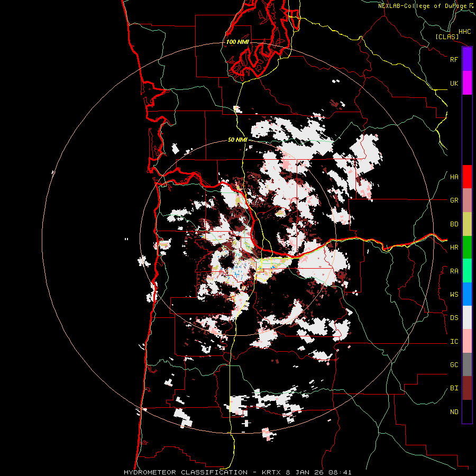Select the BI brown legend swatch
Image resolution: width=476 pixels, height=476 pixels.
click(x=467, y=388)
